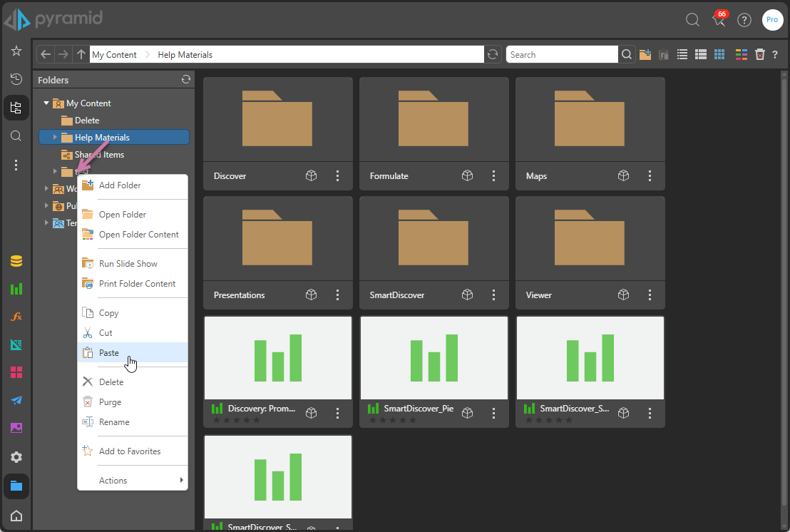Image resolution: width=790 pixels, height=532 pixels.
Task: Choose Paste from the context menu
Action: (109, 353)
